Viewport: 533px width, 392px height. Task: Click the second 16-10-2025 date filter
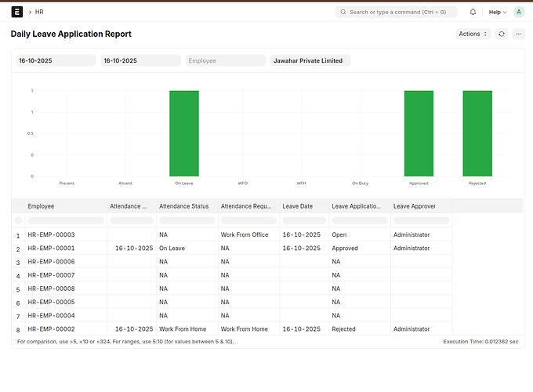(x=140, y=60)
